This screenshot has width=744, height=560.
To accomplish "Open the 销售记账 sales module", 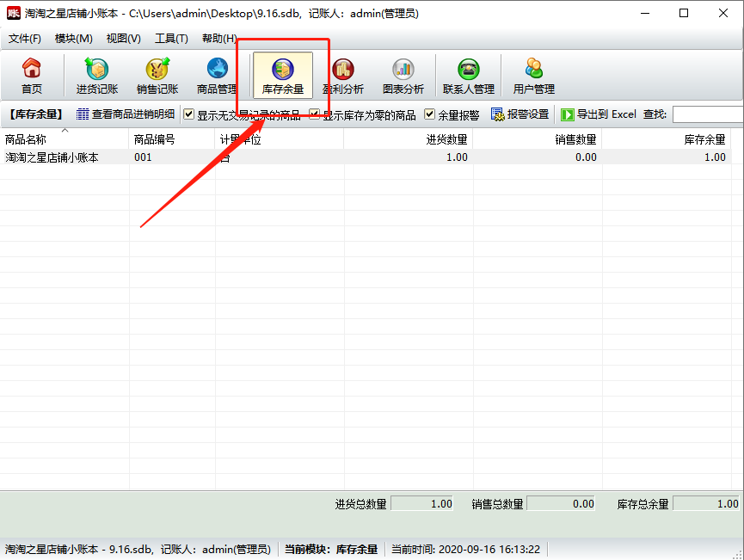I will tap(157, 76).
